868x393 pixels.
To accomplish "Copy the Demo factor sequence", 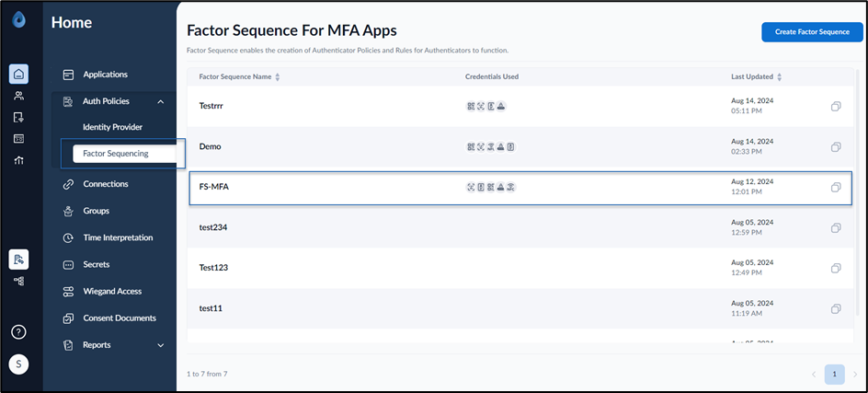I will 836,147.
